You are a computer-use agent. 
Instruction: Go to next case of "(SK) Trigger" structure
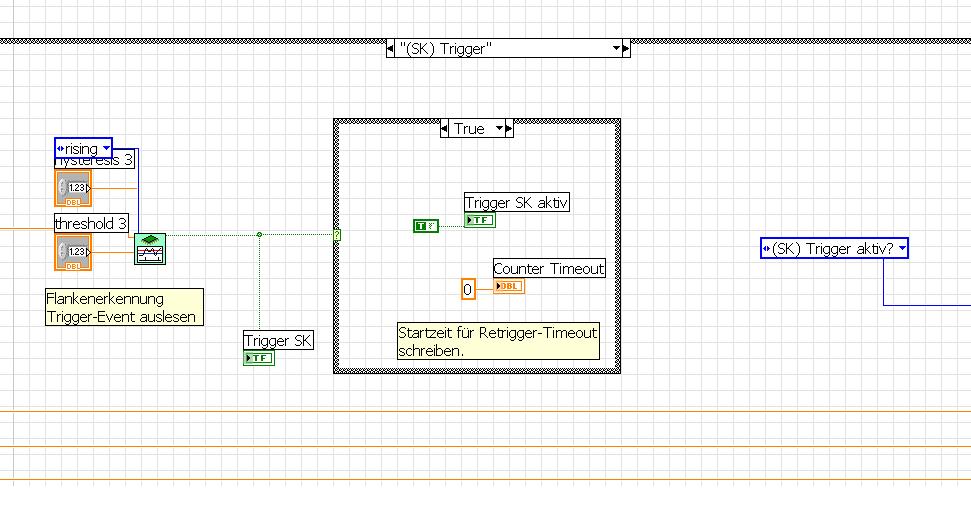(626, 48)
